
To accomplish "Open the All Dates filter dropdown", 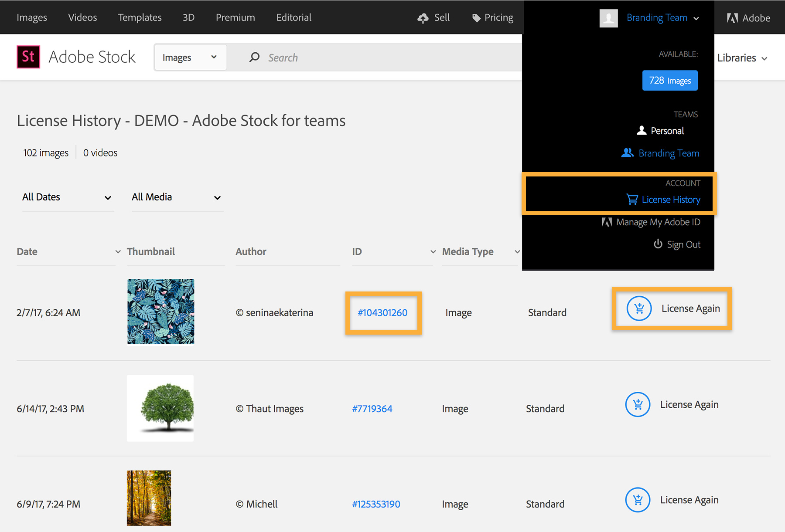I will (x=67, y=197).
